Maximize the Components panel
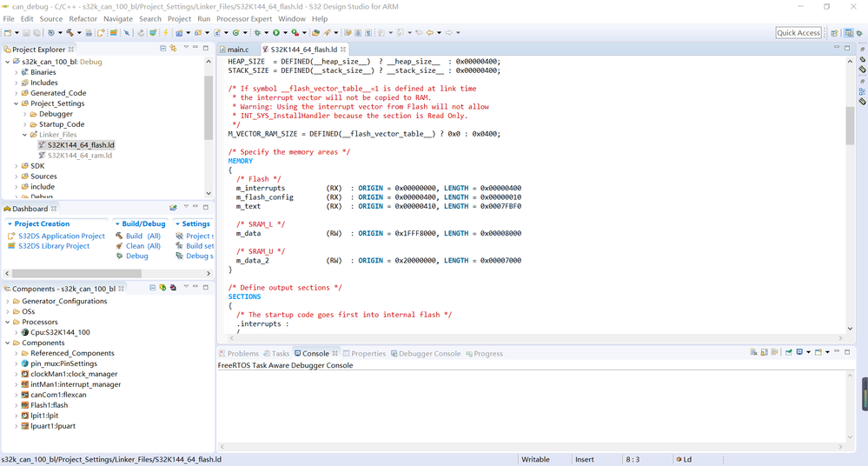 [205, 288]
